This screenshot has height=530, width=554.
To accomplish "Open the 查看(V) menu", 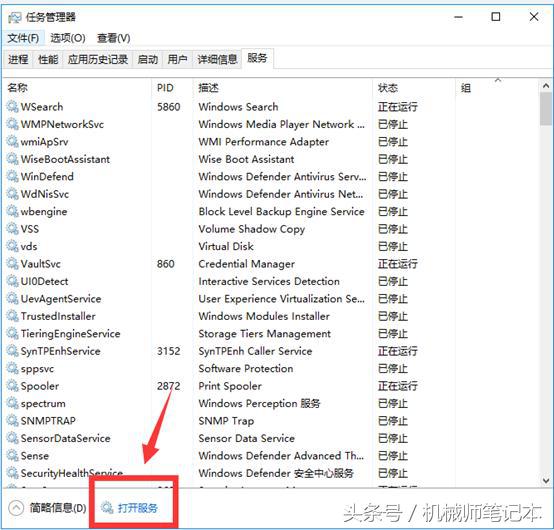I will [113, 38].
